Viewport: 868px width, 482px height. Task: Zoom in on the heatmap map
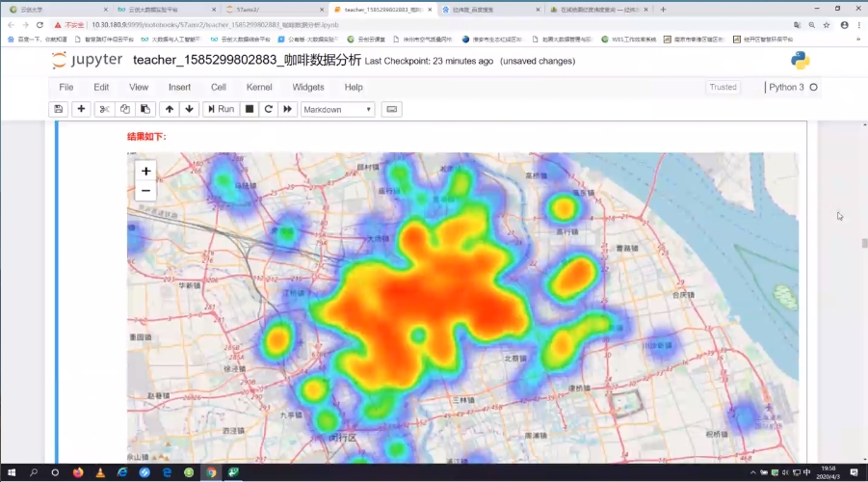[x=145, y=171]
